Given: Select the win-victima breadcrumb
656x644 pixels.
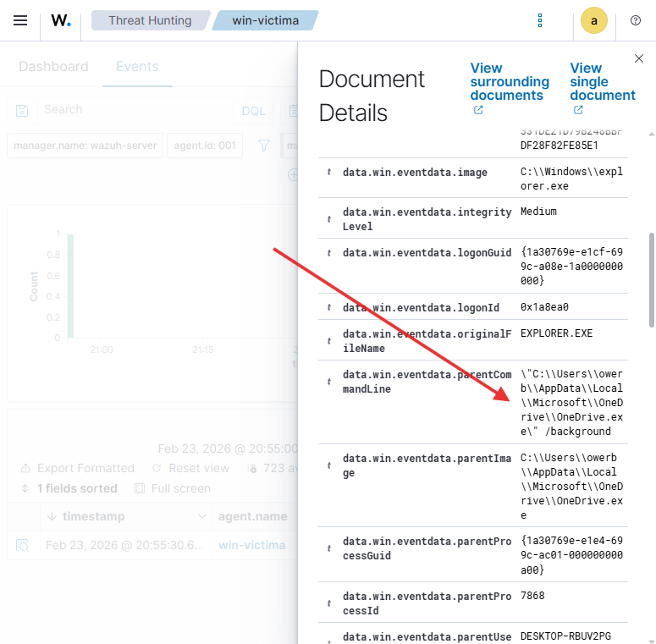Looking at the screenshot, I should click(x=265, y=20).
